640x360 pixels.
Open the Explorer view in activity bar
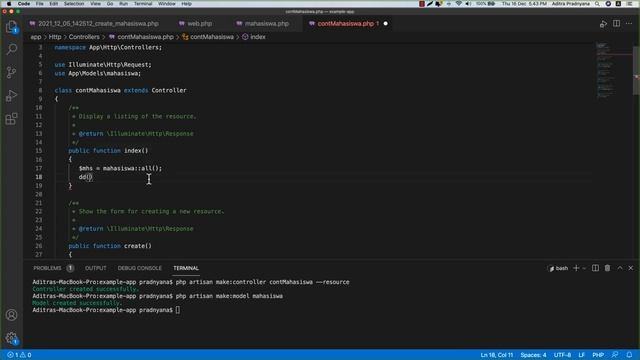[11, 27]
